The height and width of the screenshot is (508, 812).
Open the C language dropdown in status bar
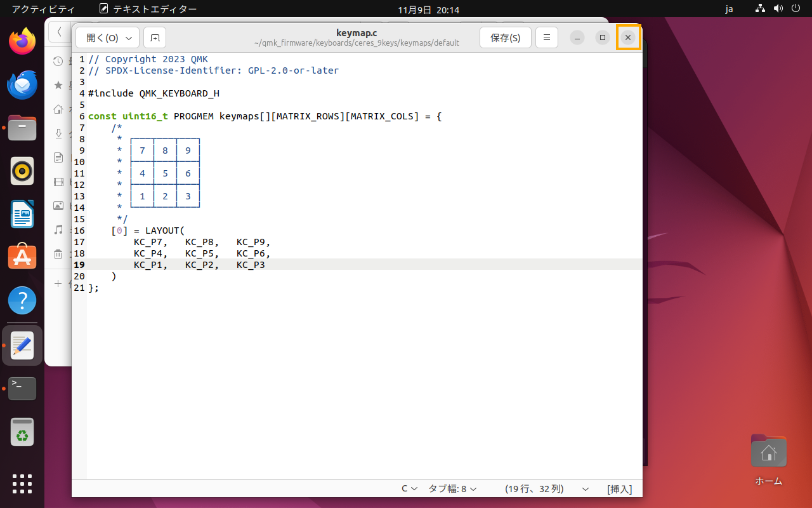[409, 489]
